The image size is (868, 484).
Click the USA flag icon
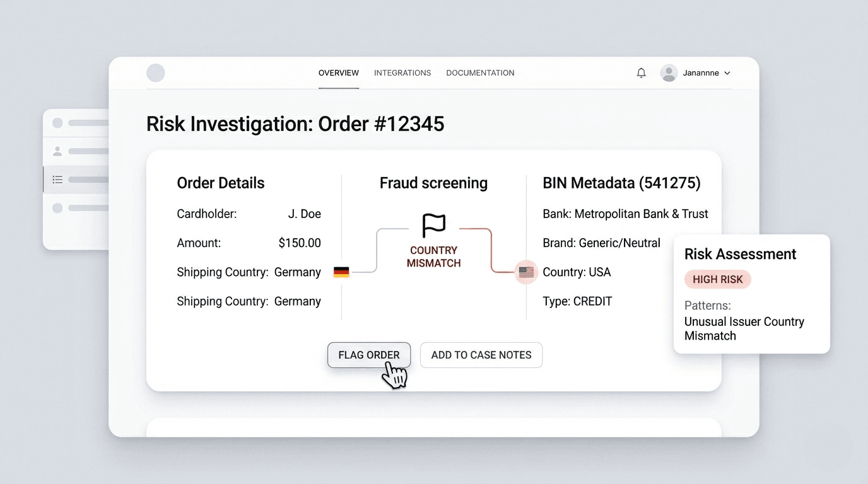(526, 272)
